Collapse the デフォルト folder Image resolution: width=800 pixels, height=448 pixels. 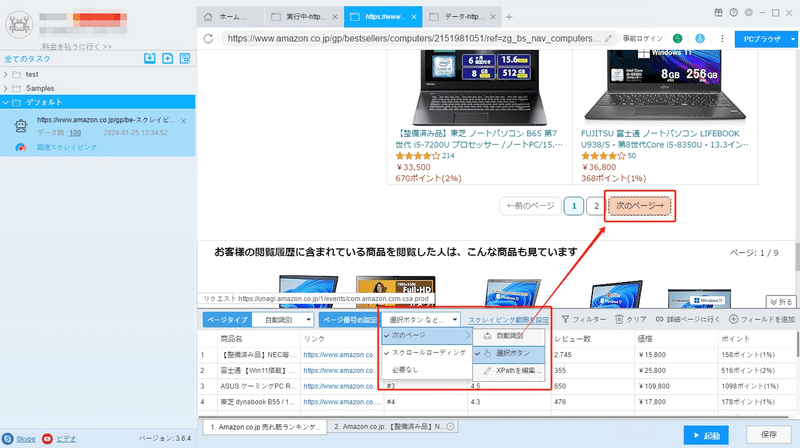[6, 103]
